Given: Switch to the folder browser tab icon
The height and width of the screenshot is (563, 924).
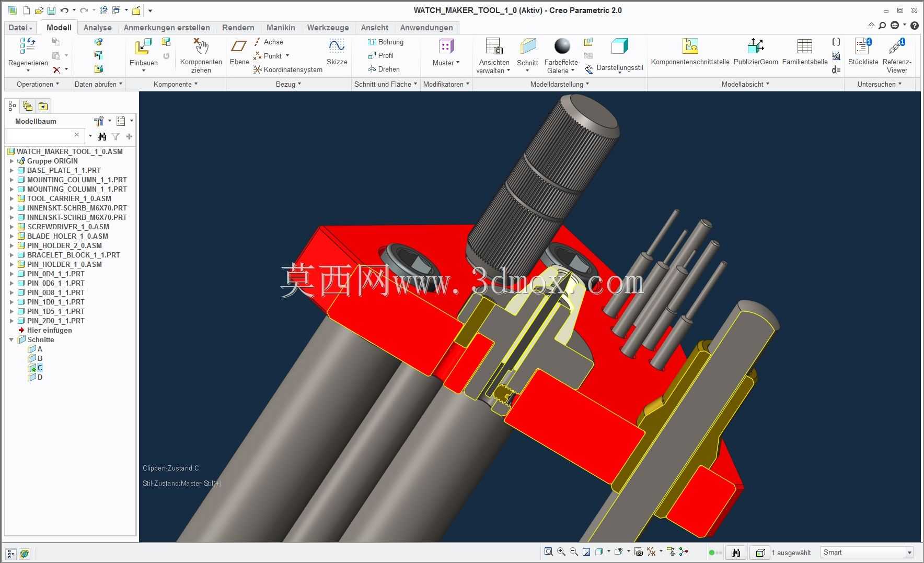Looking at the screenshot, I should (x=28, y=106).
